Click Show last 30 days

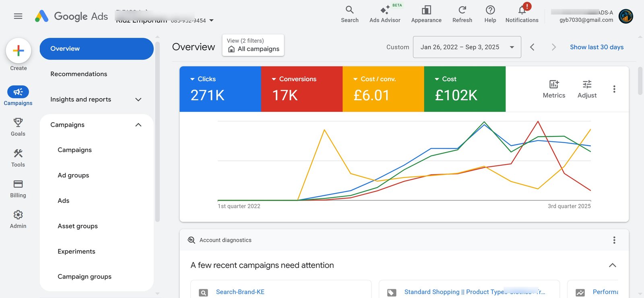tap(597, 47)
